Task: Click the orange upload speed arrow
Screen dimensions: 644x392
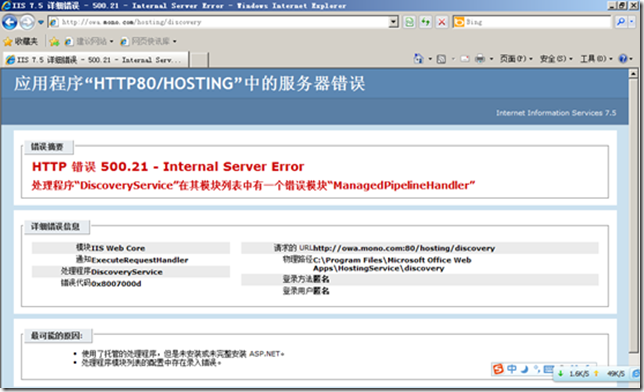Action: pos(596,374)
